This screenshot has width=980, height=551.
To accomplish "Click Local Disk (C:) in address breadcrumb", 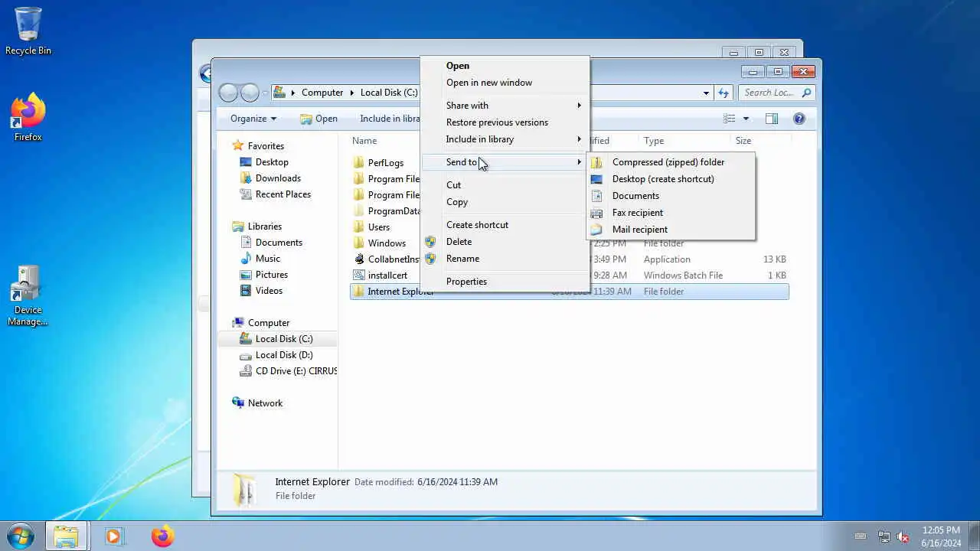I will [389, 93].
